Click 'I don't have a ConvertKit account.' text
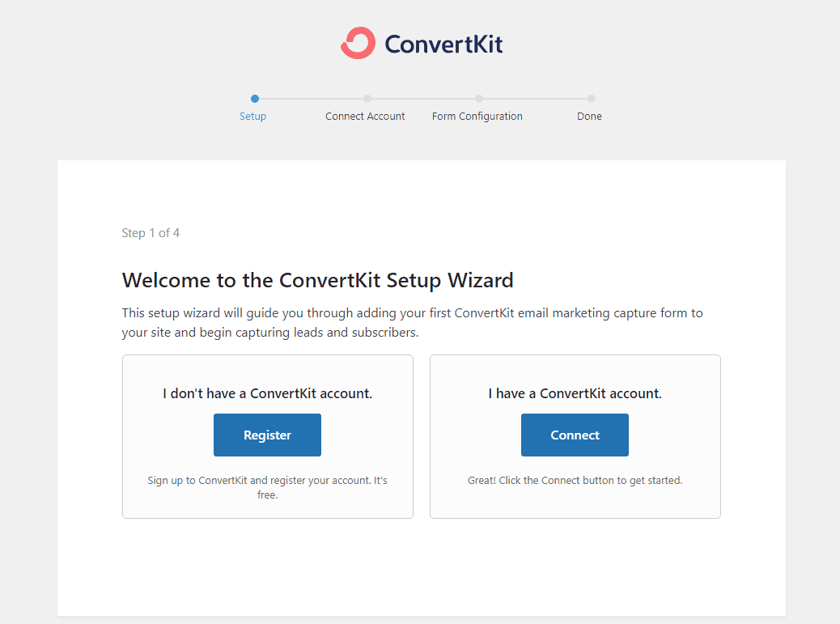Screen dimensions: 840x624 pyautogui.click(x=267, y=393)
